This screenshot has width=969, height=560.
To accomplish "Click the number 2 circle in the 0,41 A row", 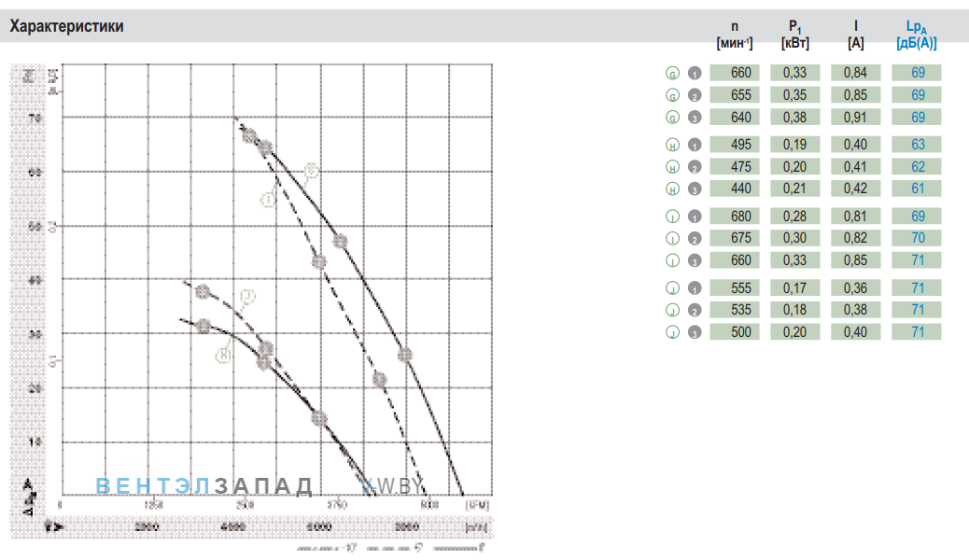I will click(695, 167).
